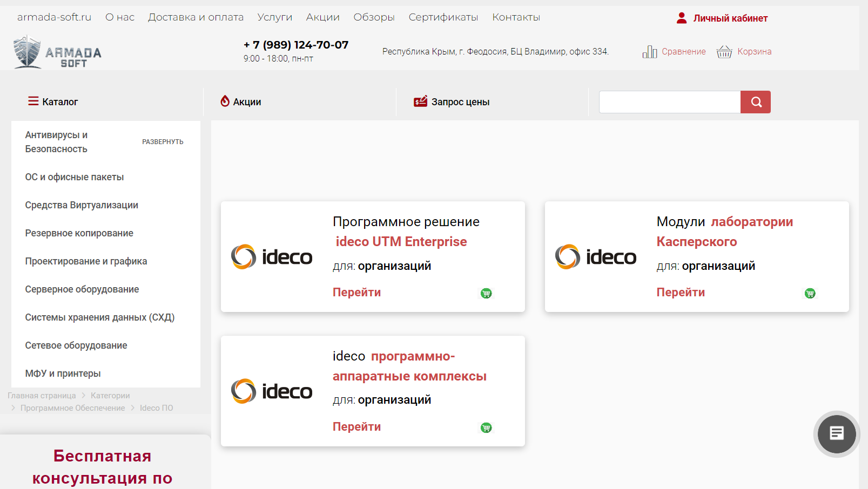Click the search magnifier button
The height and width of the screenshot is (489, 868).
tap(755, 101)
